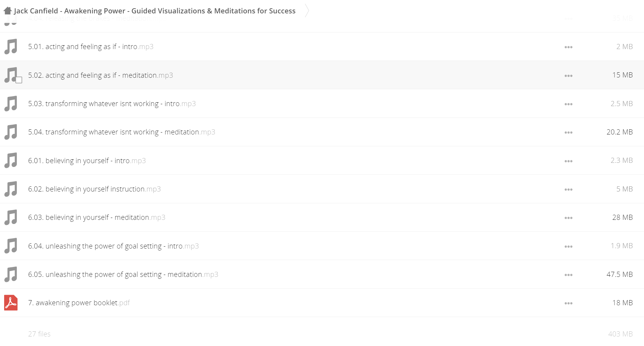Screen dimensions: 644x346
Task: Open options dots for 6.02 believing instruction
Action: pos(569,190)
